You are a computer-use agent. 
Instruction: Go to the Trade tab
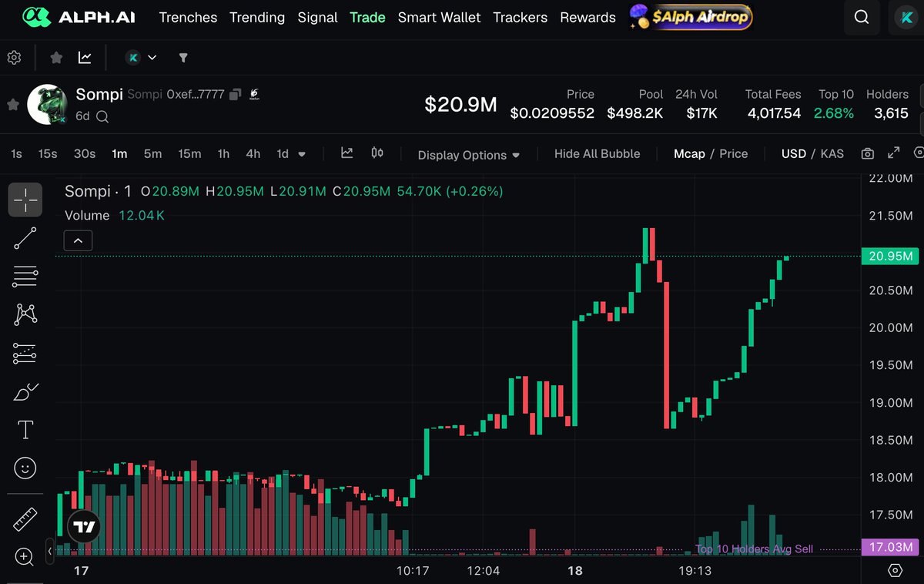tap(367, 17)
